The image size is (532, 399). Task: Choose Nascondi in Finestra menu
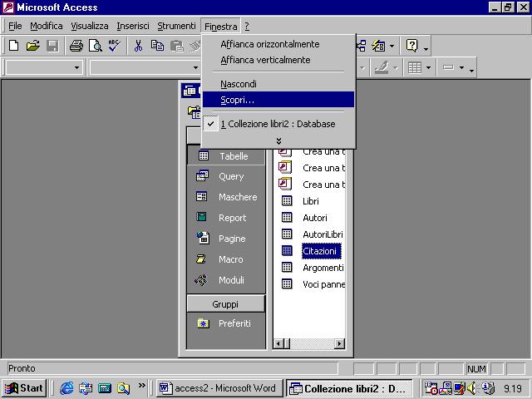click(278, 84)
